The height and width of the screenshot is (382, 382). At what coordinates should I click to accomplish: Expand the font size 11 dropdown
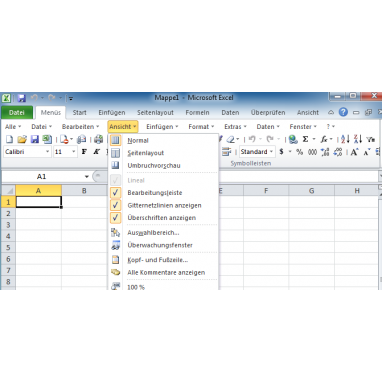(x=73, y=152)
